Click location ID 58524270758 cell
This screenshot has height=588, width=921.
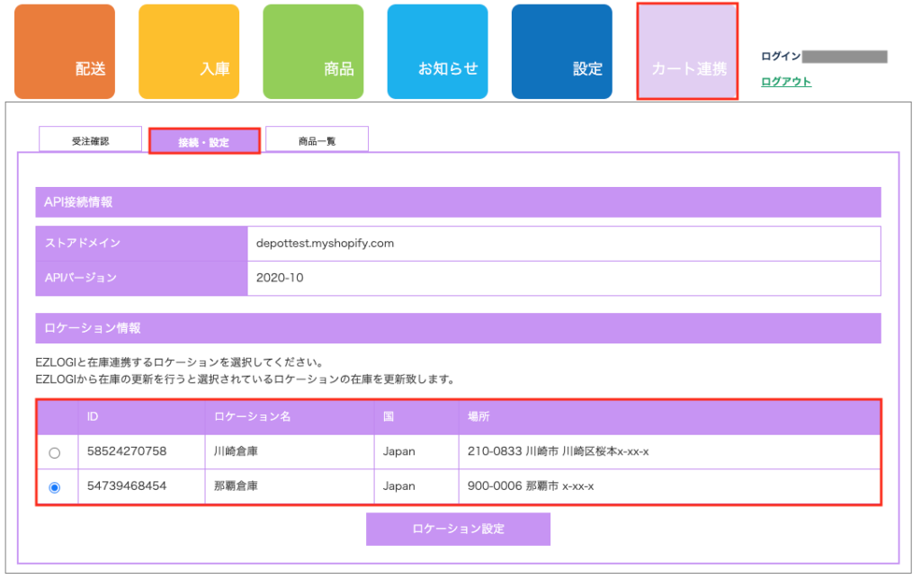click(x=127, y=451)
